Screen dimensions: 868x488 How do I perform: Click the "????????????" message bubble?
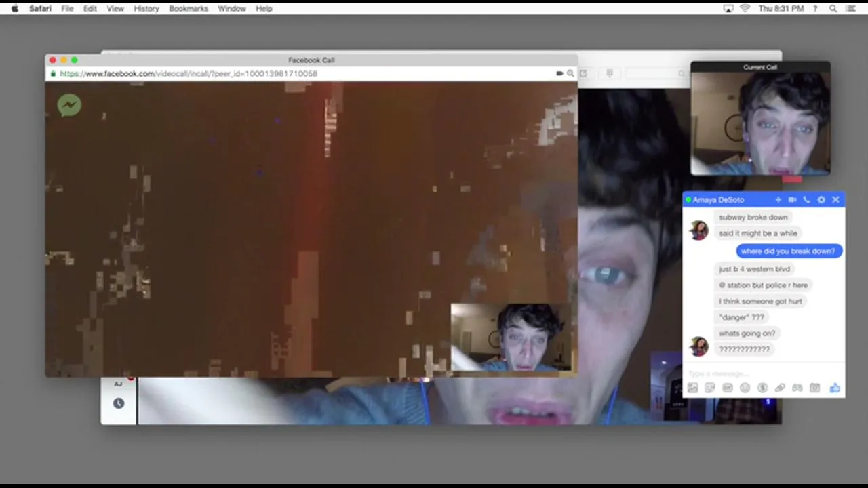click(x=745, y=349)
